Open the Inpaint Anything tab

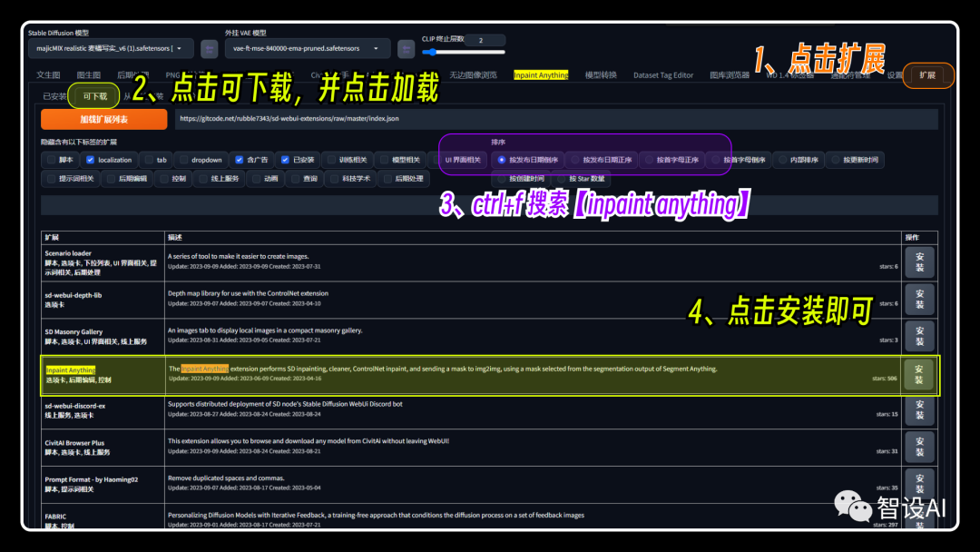click(x=541, y=75)
